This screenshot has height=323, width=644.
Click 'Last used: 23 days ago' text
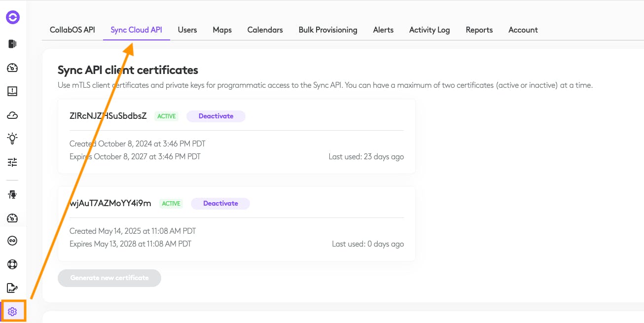(x=366, y=157)
